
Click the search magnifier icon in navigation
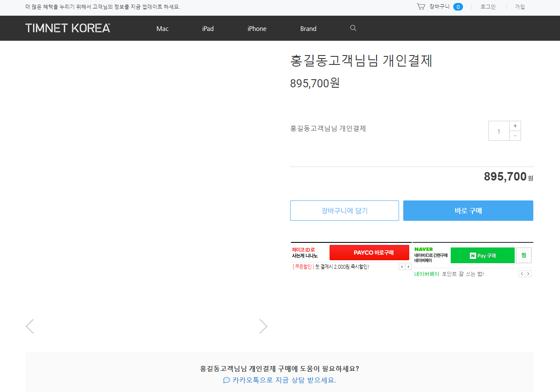coord(353,28)
